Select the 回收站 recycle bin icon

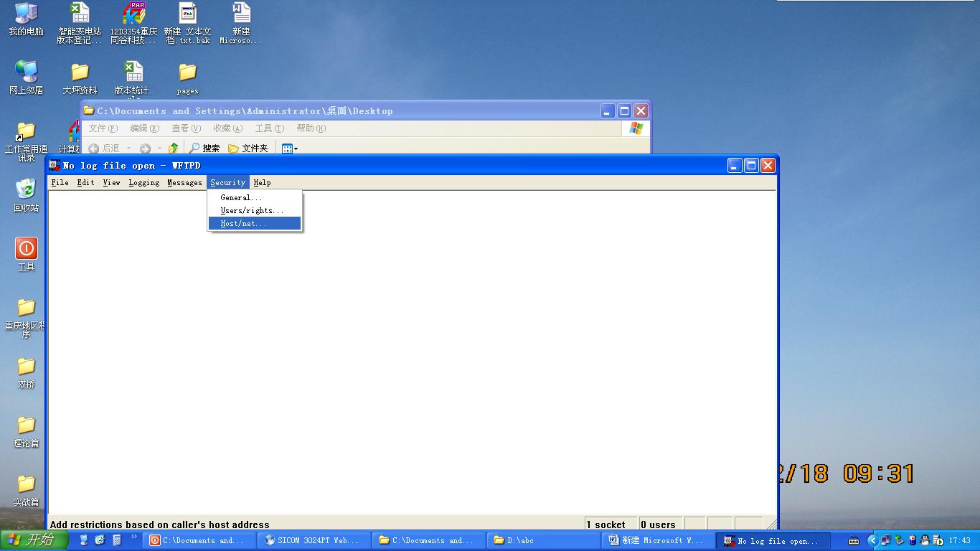tap(26, 190)
